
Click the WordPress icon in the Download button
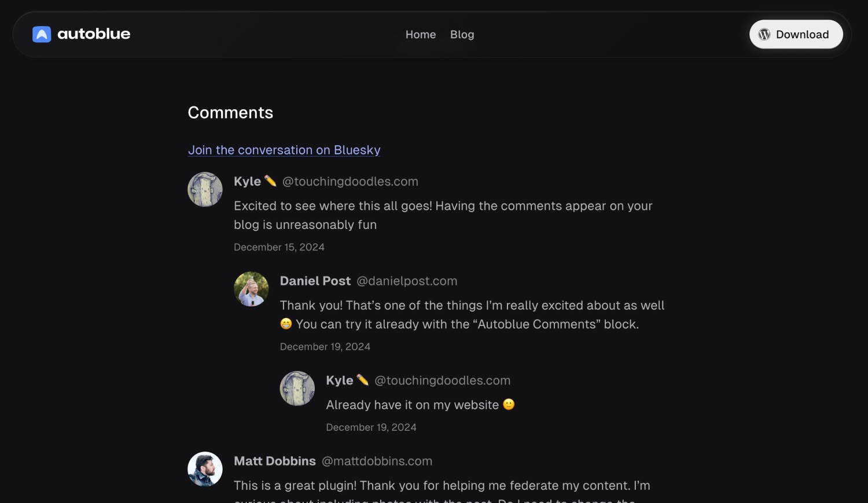pos(764,34)
